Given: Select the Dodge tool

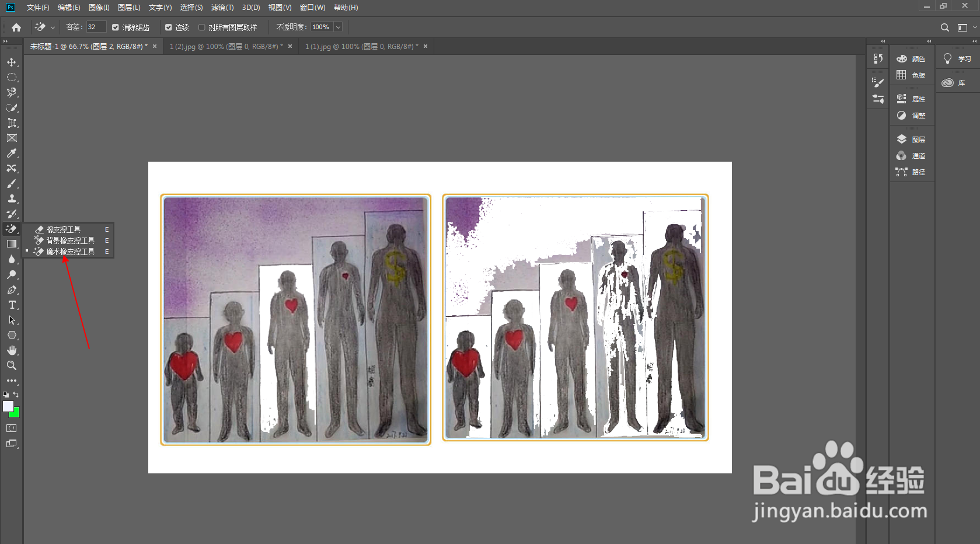Looking at the screenshot, I should pos(12,275).
